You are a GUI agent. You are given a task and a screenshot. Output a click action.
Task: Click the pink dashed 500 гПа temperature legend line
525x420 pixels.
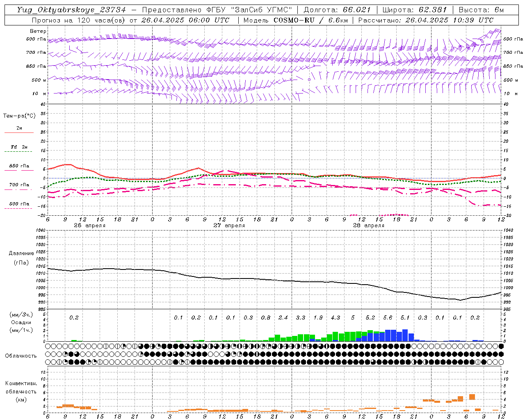18,208
